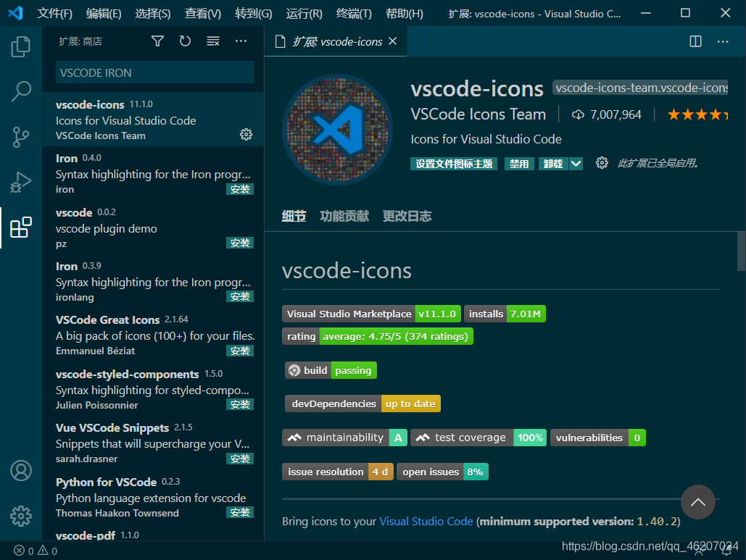746x560 pixels.
Task: Install VSCode Great Icons extension
Action: 240,351
